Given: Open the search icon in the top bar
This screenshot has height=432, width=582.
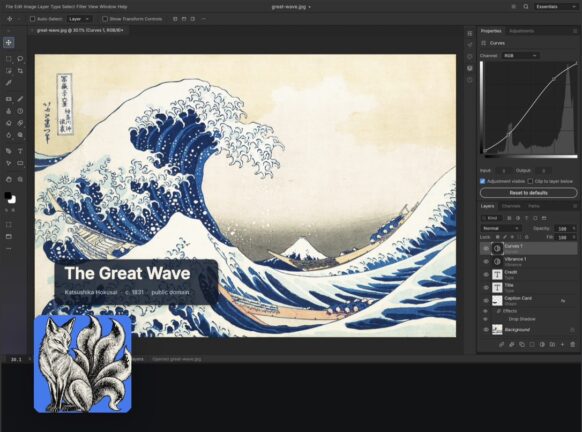Looking at the screenshot, I should (x=526, y=6).
